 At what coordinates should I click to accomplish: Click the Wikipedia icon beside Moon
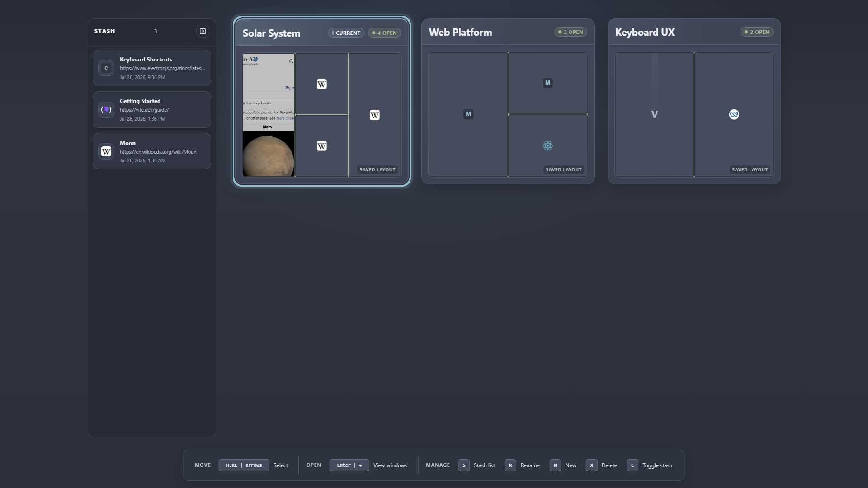click(106, 151)
